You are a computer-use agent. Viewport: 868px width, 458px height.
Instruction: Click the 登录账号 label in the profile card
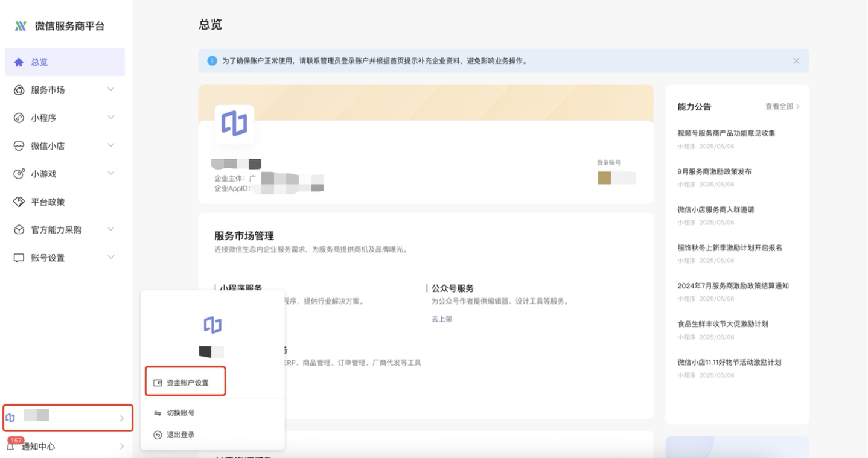pos(609,163)
